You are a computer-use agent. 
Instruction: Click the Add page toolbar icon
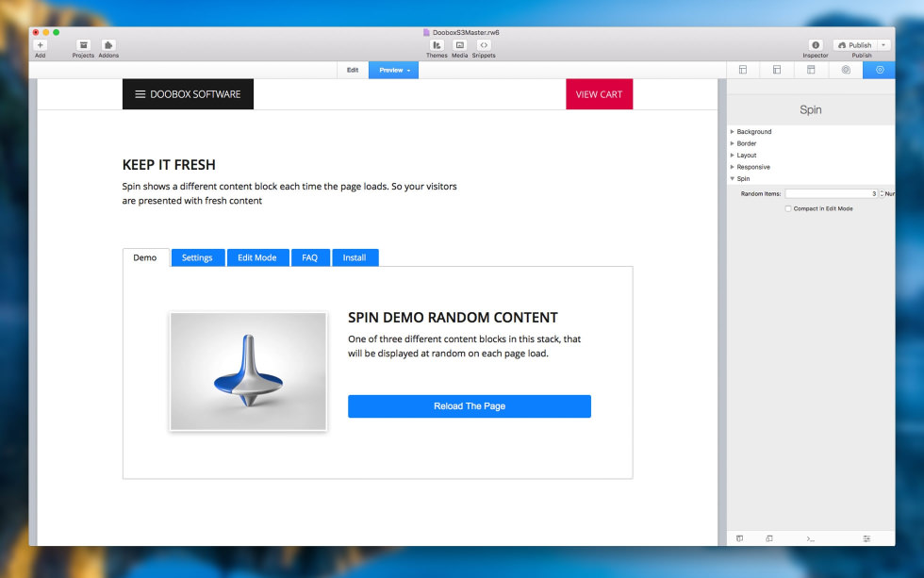point(40,45)
